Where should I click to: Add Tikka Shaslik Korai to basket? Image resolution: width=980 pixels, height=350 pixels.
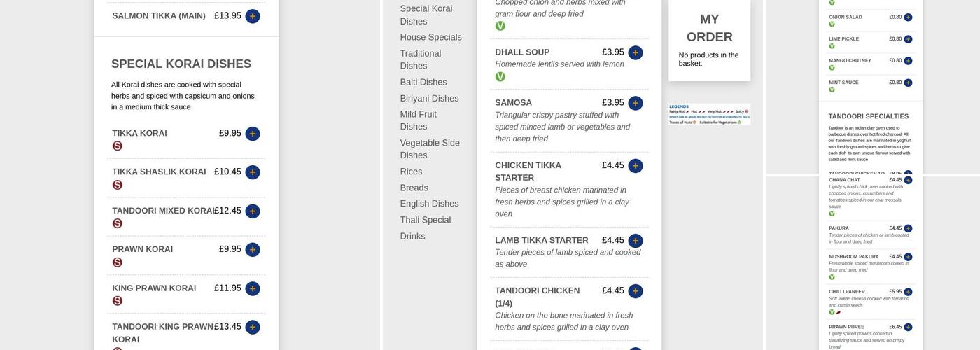tap(253, 172)
